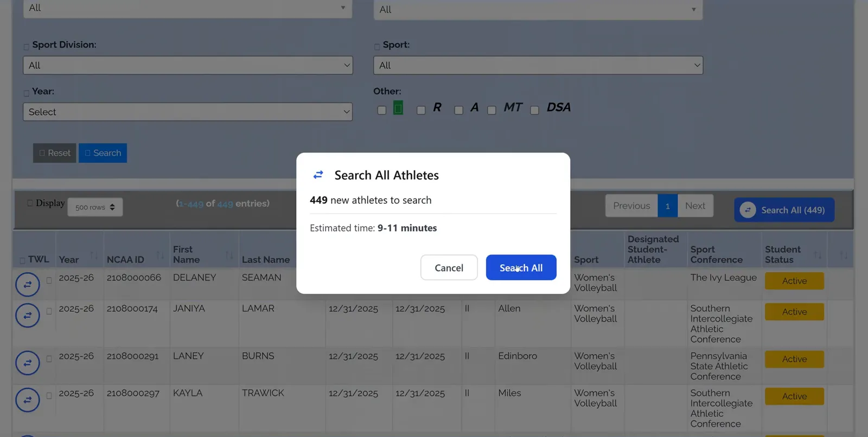868x437 pixels.
Task: Toggle the R checkbox under Other
Action: (x=421, y=110)
